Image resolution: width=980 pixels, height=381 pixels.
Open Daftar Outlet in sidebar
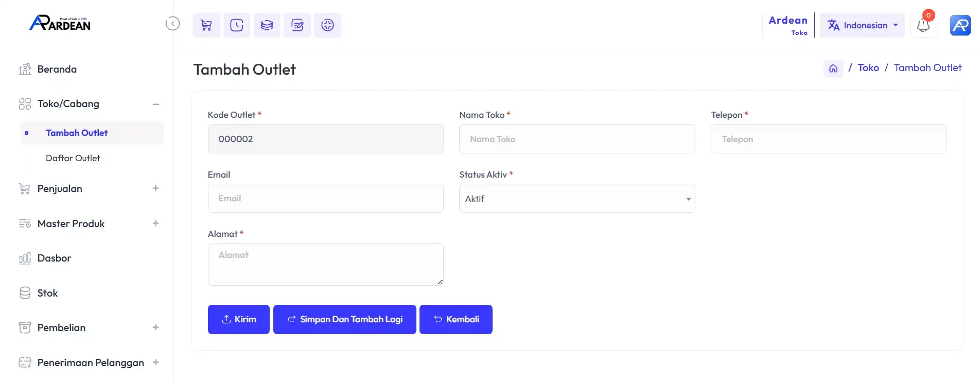(x=73, y=158)
